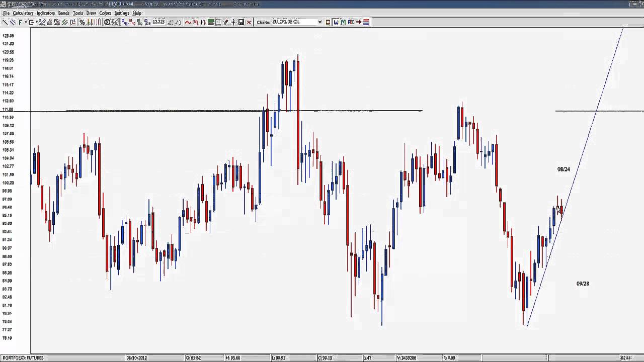Click the G tool icon

31,22
